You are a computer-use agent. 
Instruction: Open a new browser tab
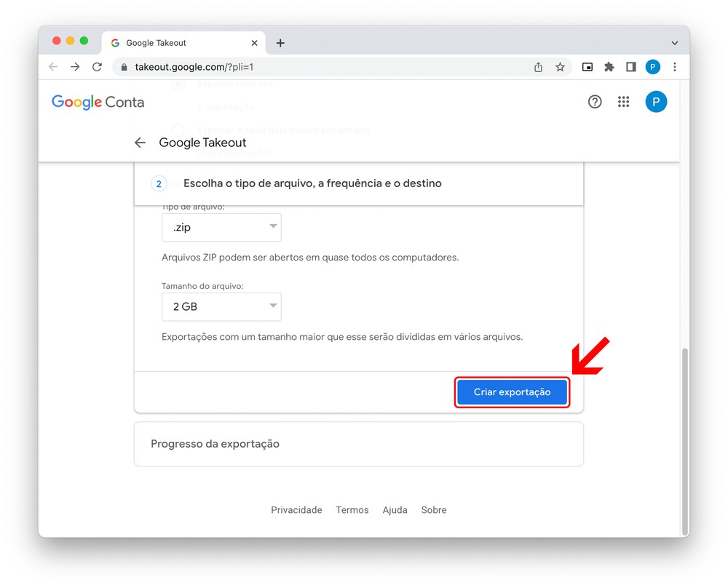point(280,43)
